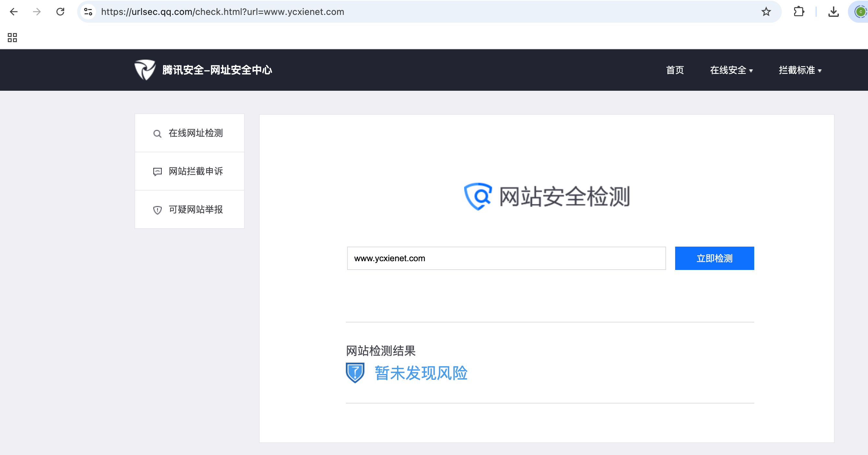This screenshot has height=455, width=868.
Task: Open the site information icon in address bar
Action: pos(88,12)
